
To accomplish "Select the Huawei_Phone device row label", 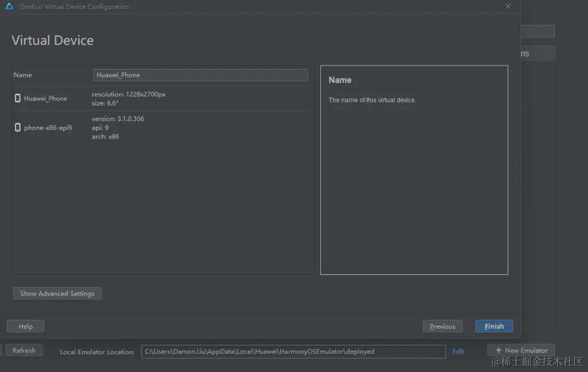I will [x=45, y=98].
